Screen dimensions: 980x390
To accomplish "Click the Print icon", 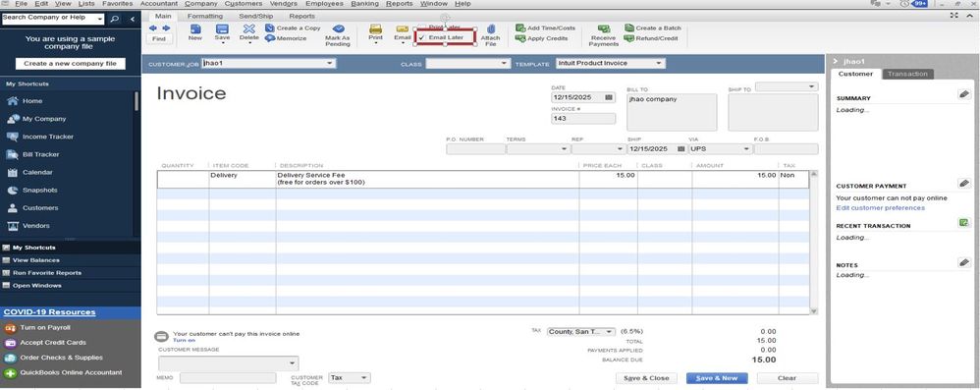I will click(375, 28).
